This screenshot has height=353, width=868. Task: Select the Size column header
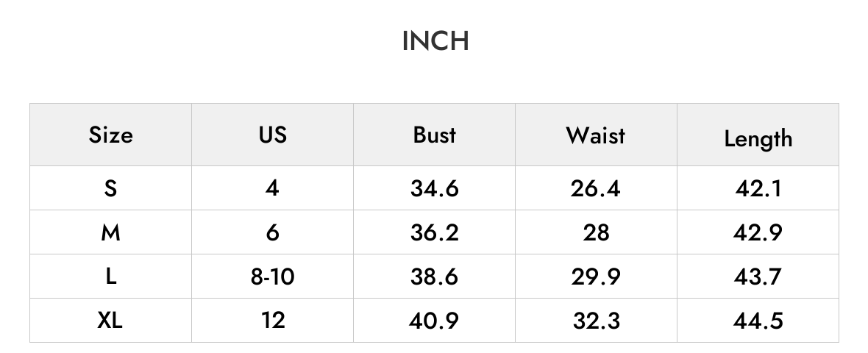click(111, 135)
